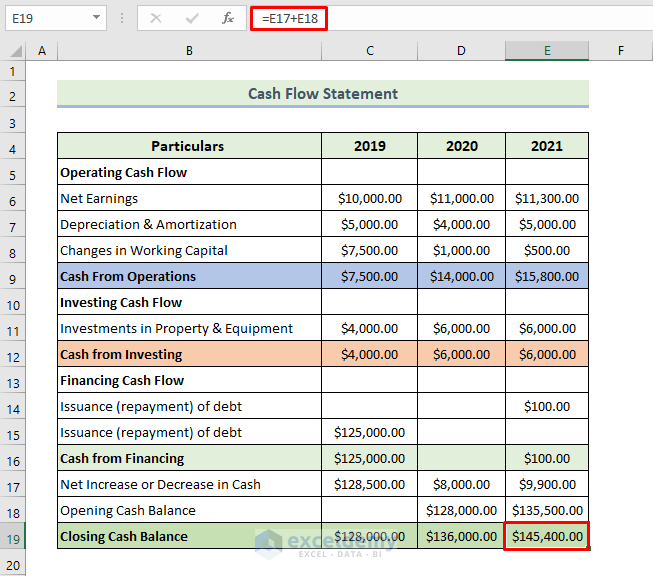Select Opening Cash Balance 2020 $128,000.00
The image size is (653, 576).
[x=461, y=510]
